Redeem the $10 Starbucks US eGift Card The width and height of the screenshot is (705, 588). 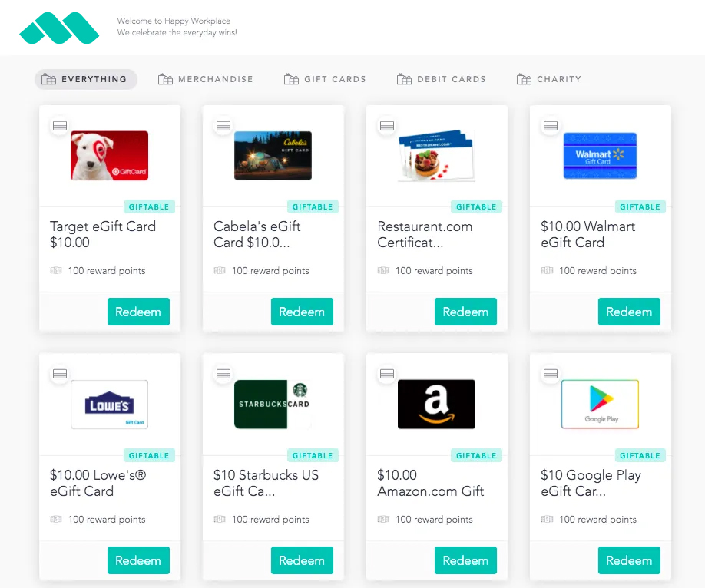(302, 560)
